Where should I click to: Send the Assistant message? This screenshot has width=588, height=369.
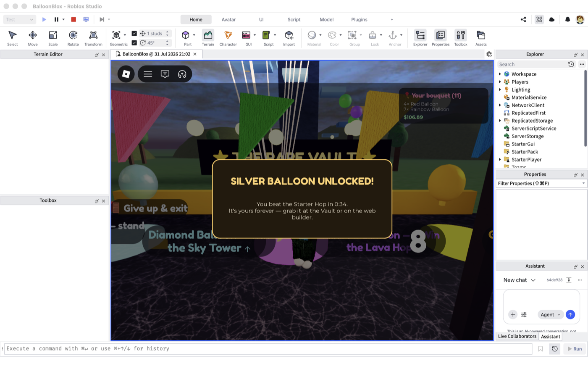(570, 314)
